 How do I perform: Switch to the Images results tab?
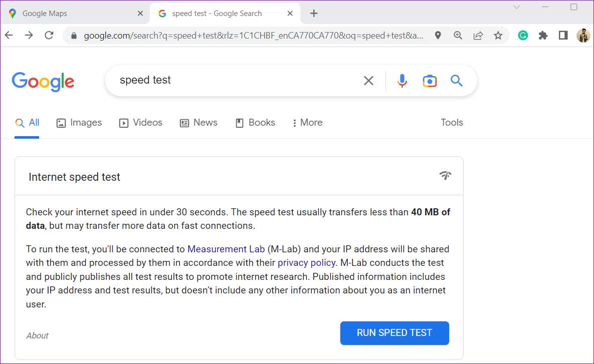[x=79, y=123]
